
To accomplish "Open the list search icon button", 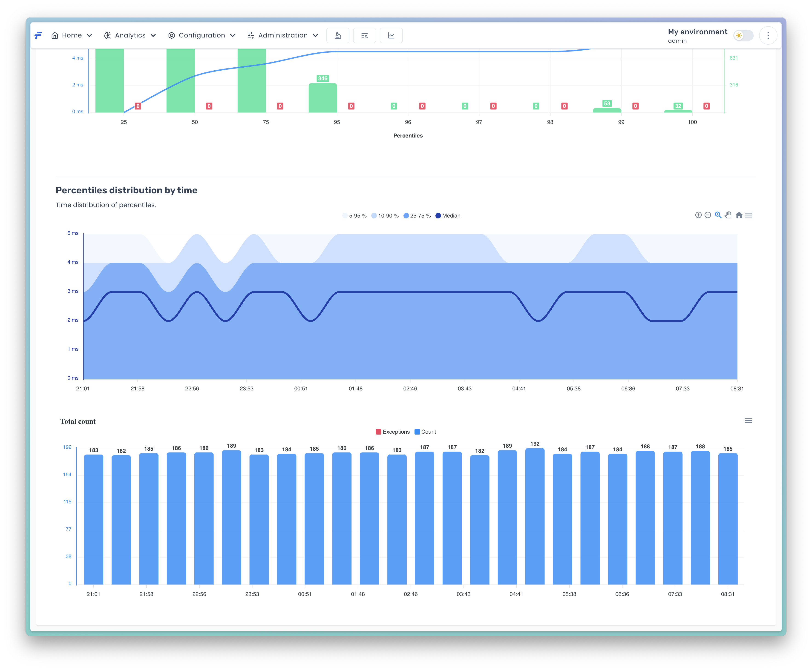I will tap(365, 35).
